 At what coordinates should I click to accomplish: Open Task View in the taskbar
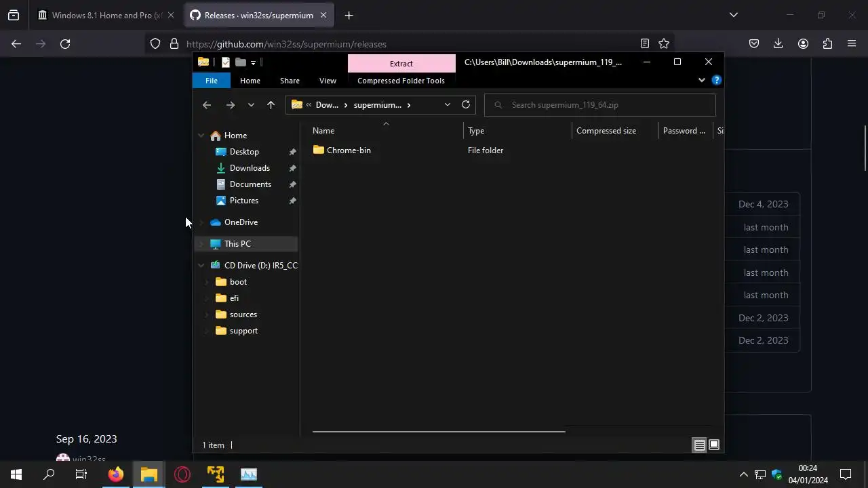(x=81, y=474)
